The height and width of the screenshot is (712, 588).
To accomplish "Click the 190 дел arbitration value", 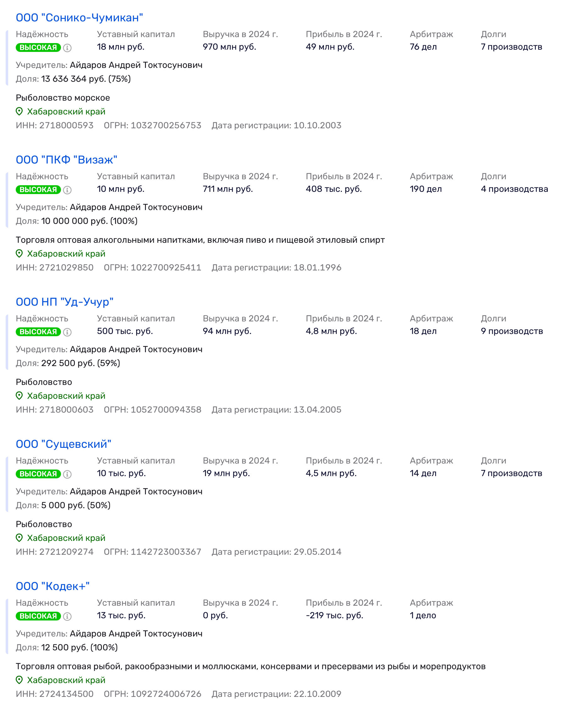I will coord(425,189).
